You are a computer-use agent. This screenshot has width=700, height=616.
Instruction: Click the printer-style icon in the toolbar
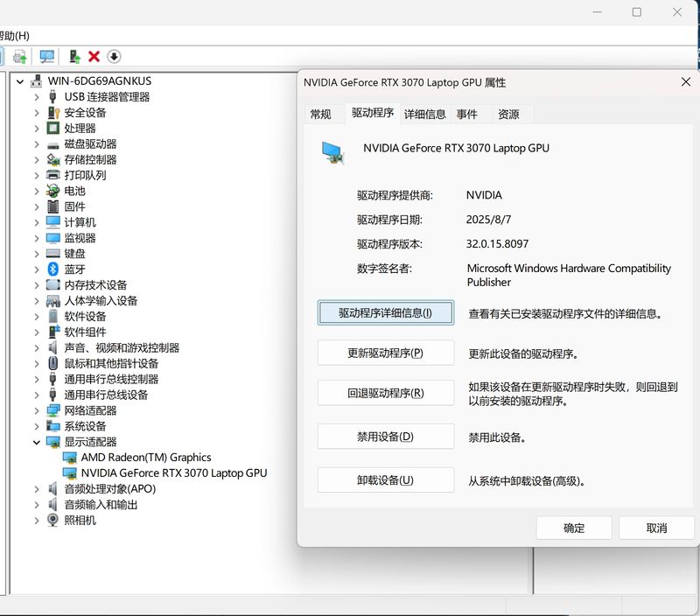[19, 56]
